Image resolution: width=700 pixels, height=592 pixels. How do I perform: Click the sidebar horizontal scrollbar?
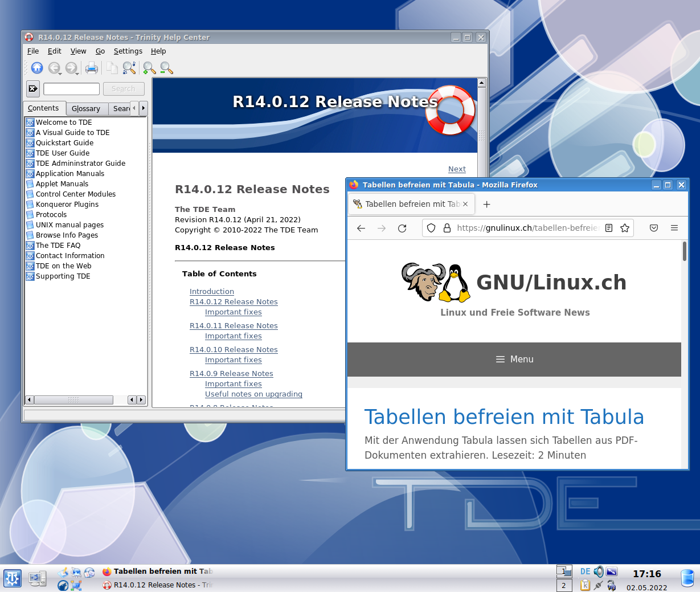(x=73, y=400)
